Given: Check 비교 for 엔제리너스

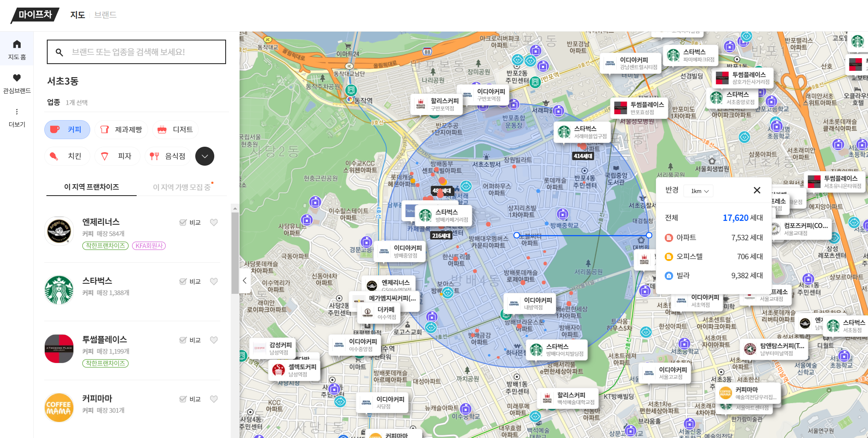Looking at the screenshot, I should (190, 223).
